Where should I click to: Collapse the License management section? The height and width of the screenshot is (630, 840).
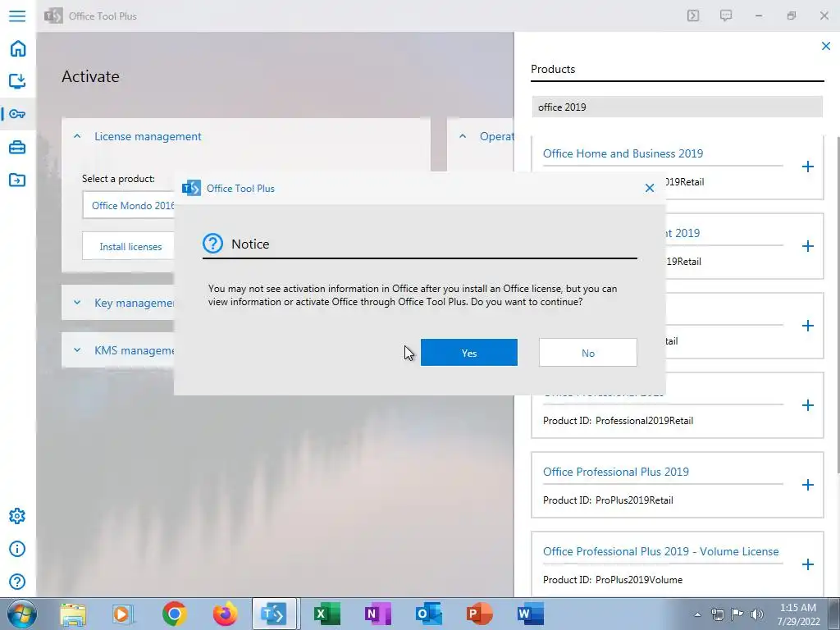77,137
